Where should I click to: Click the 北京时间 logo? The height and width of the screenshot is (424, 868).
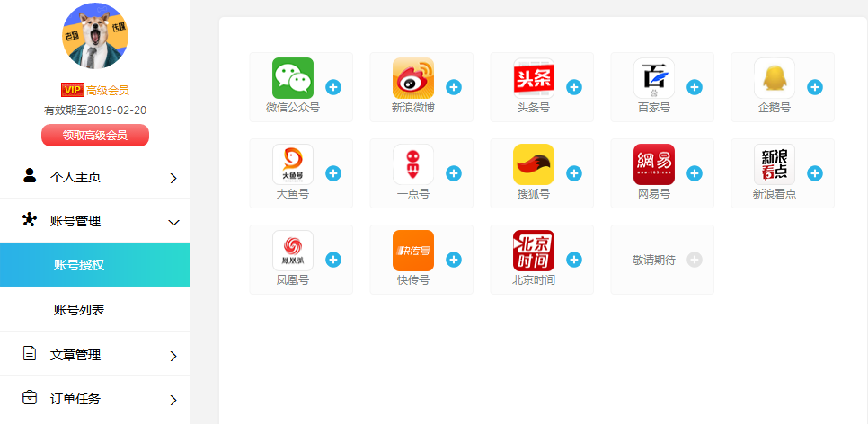534,251
